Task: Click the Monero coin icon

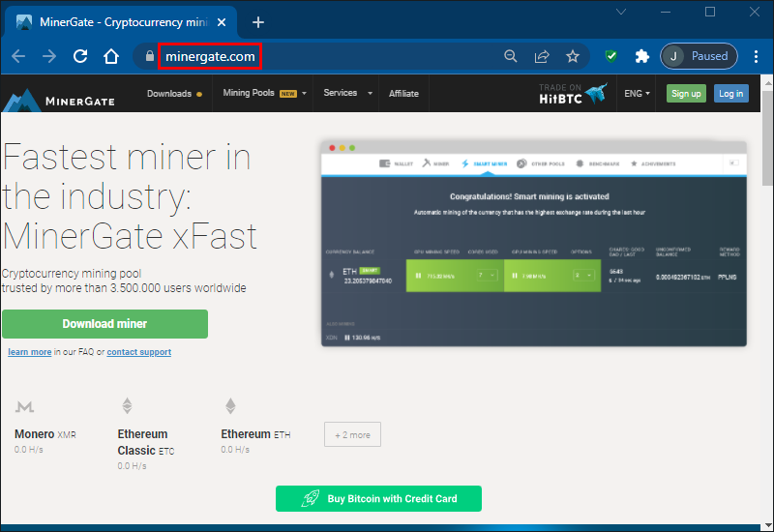Action: pos(24,406)
